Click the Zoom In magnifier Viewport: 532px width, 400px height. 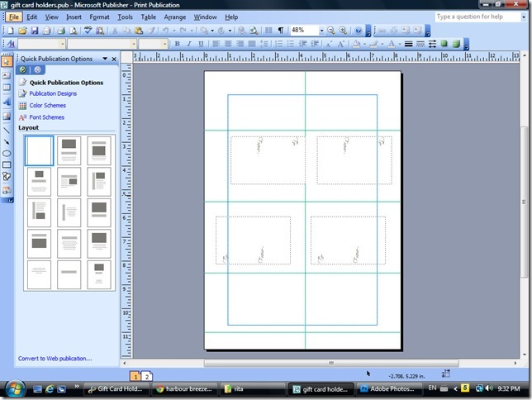tap(343, 31)
